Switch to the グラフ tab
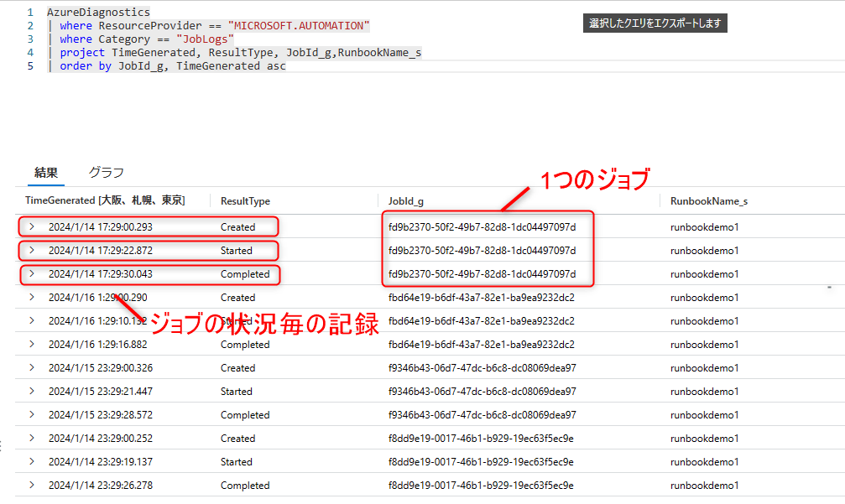845x504 pixels. (x=107, y=172)
